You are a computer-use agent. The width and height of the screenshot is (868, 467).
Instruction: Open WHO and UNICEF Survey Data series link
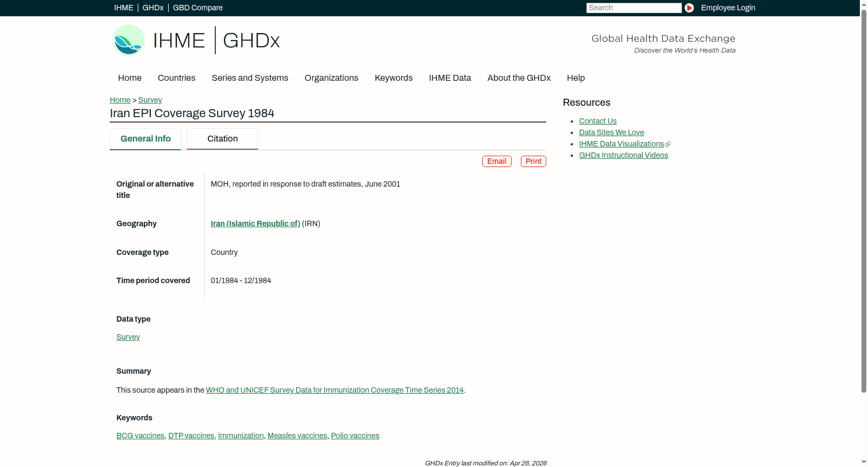pyautogui.click(x=335, y=390)
